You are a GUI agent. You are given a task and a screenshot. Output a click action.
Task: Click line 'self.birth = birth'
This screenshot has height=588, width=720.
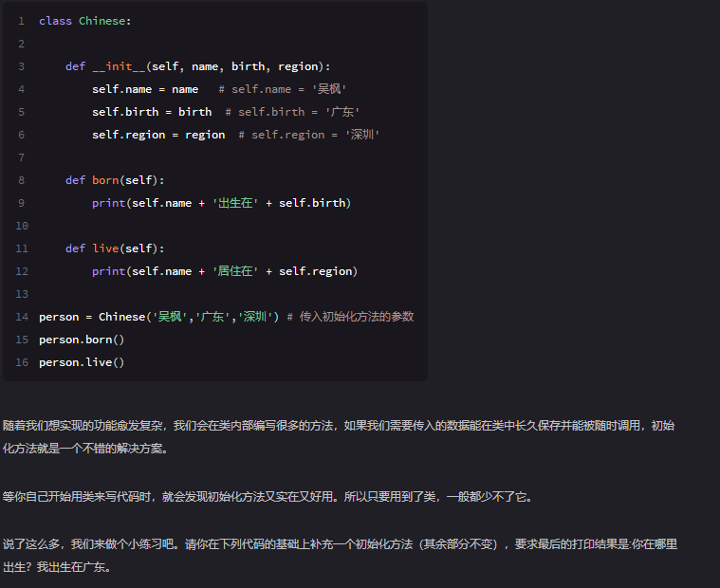point(152,112)
